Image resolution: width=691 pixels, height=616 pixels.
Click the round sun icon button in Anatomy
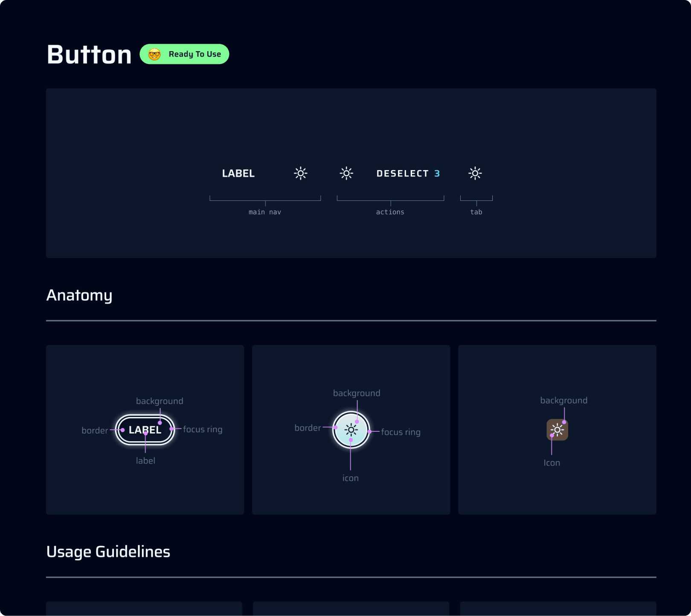(x=351, y=430)
